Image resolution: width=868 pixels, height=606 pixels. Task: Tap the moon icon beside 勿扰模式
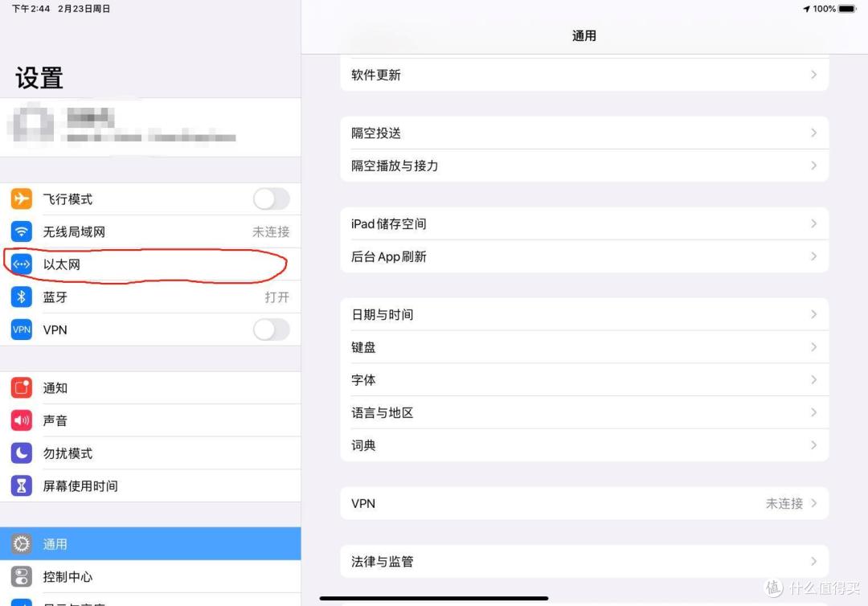(21, 452)
